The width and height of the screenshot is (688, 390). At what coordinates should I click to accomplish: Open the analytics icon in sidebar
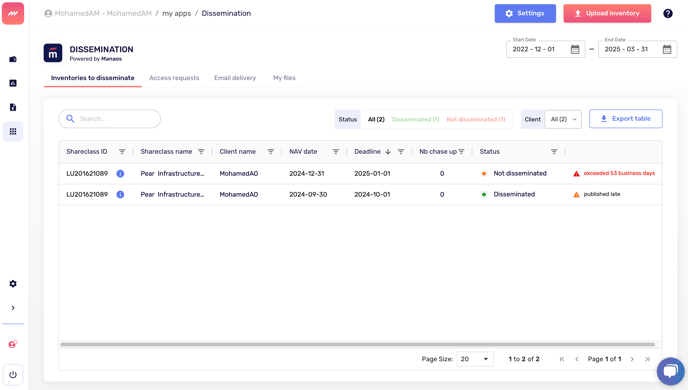tap(13, 83)
